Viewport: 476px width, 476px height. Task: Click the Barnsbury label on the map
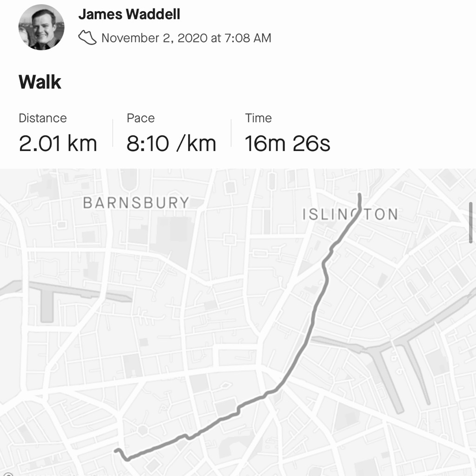click(136, 203)
